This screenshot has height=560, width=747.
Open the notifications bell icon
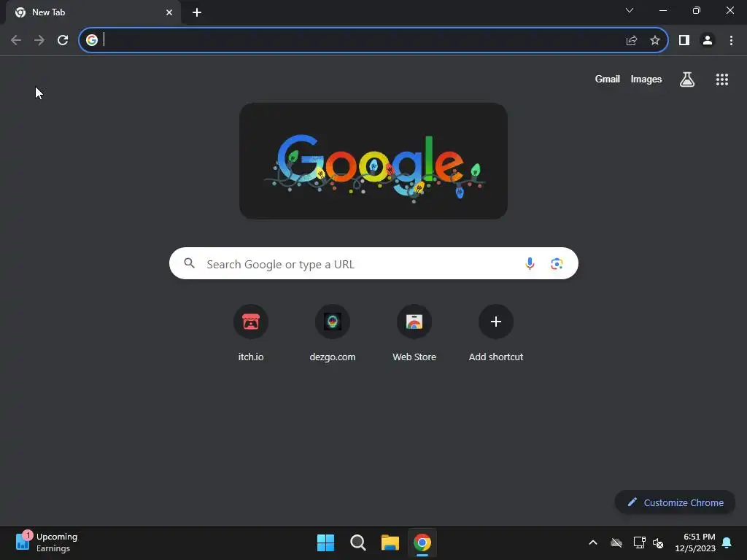click(x=727, y=542)
